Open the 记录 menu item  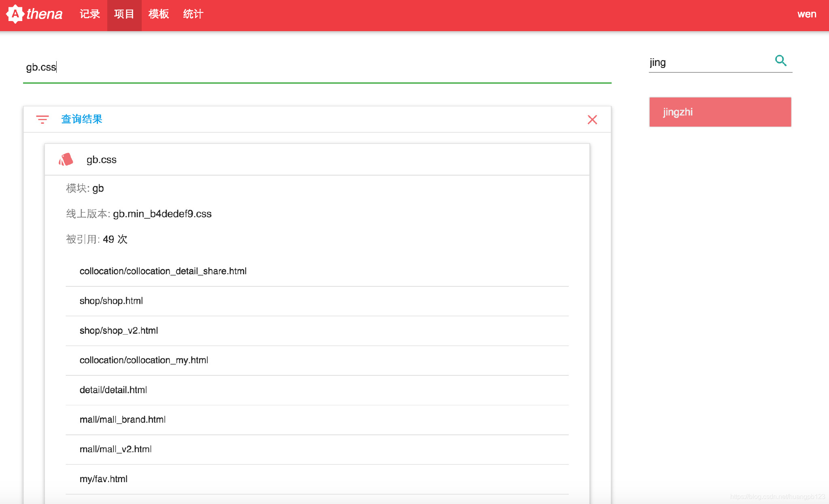[89, 14]
